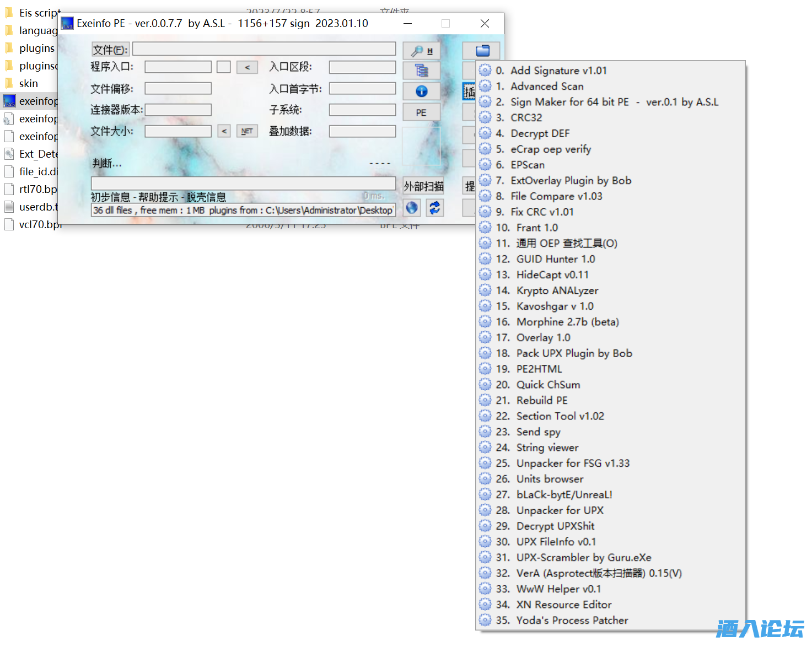This screenshot has width=812, height=652.
Task: Click the gear icon beside Frant 1.0
Action: coord(485,228)
